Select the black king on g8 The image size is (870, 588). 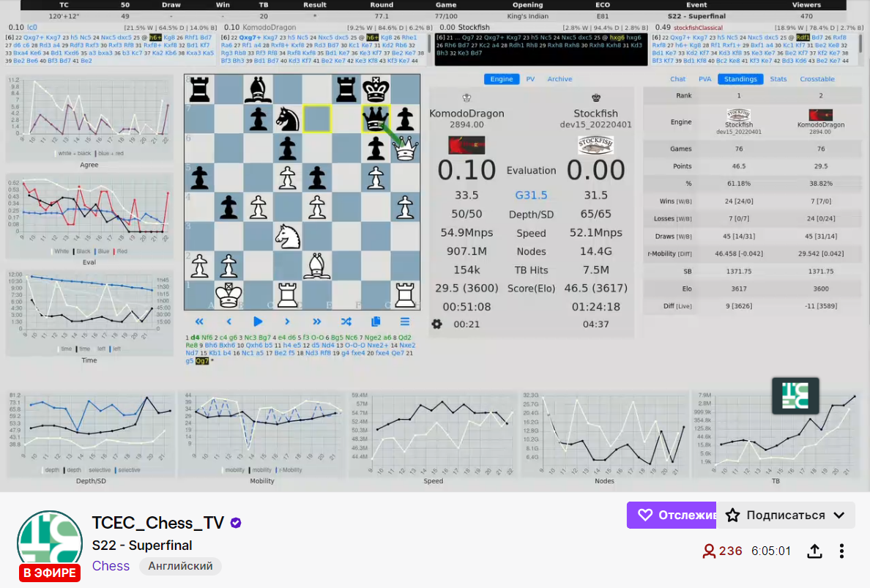(376, 89)
